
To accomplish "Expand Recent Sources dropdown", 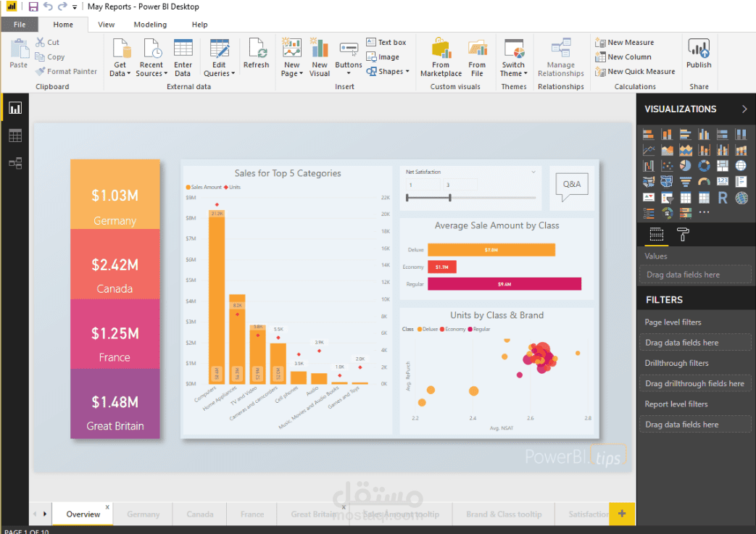I will coord(151,57).
